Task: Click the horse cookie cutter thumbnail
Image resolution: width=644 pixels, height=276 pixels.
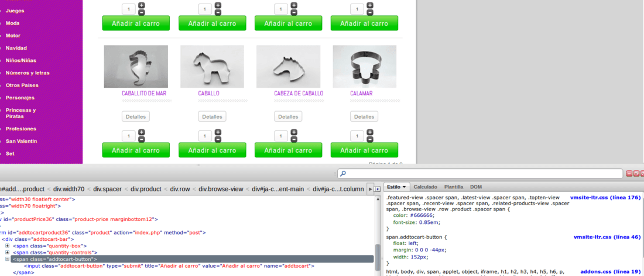Action: pyautogui.click(x=213, y=67)
